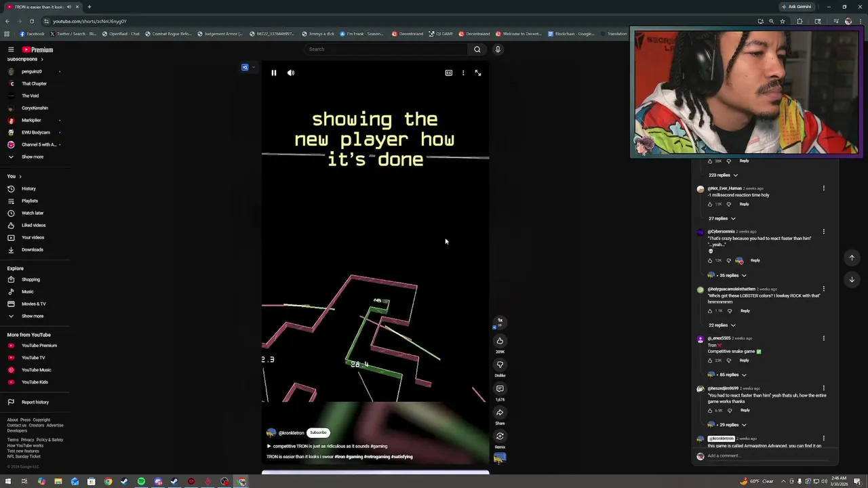Expand the 85 replies thread
This screenshot has width=868, height=488.
(x=733, y=375)
